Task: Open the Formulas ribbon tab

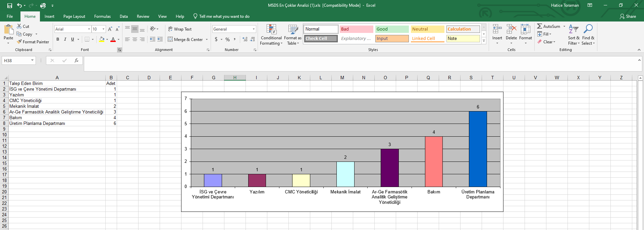Action: [102, 16]
